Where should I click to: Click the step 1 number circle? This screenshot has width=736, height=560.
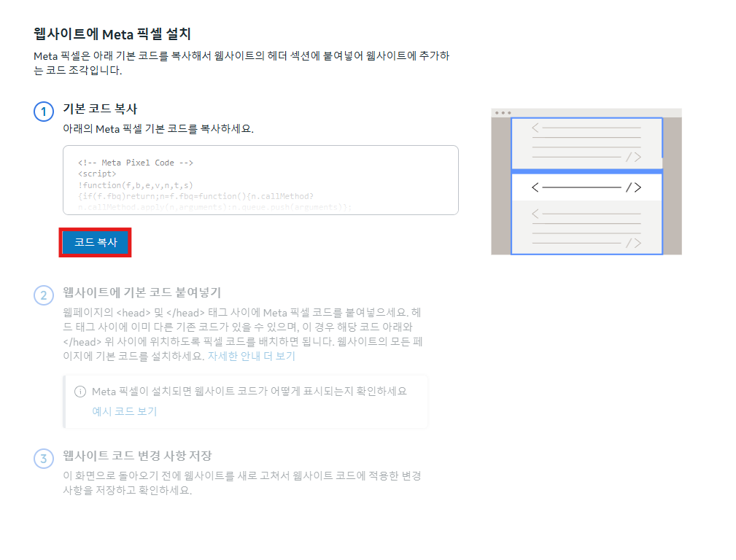click(x=44, y=112)
